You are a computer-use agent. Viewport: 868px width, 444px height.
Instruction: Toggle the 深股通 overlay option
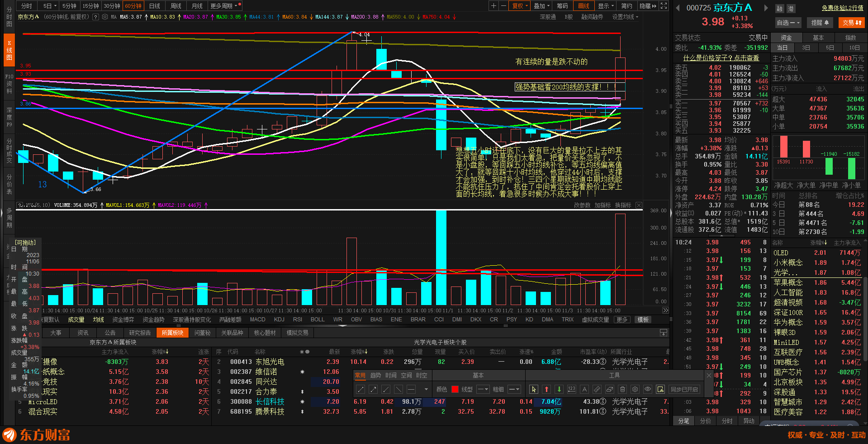point(548,17)
